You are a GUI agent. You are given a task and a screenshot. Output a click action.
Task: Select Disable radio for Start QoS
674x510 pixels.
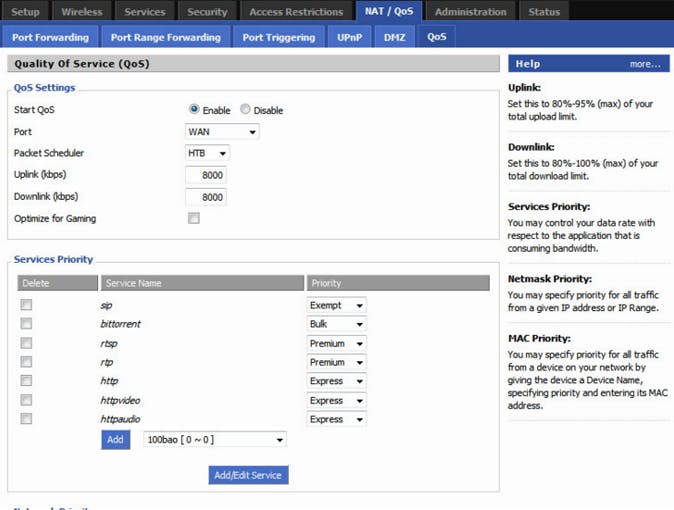(245, 109)
